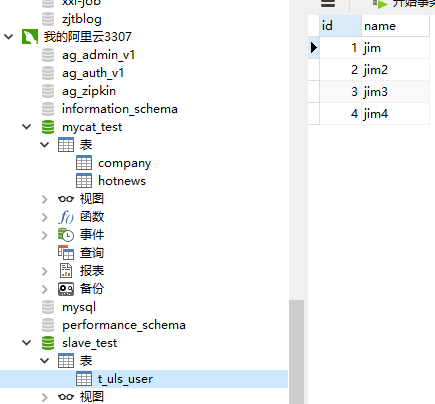The height and width of the screenshot is (404, 435).
Task: Expand the 视图 node under slave_test
Action: pos(45,397)
